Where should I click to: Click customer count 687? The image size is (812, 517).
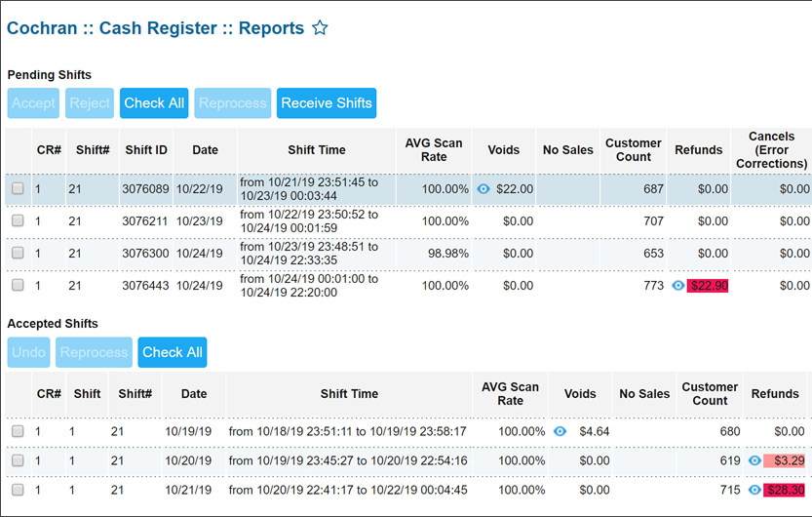pyautogui.click(x=653, y=189)
